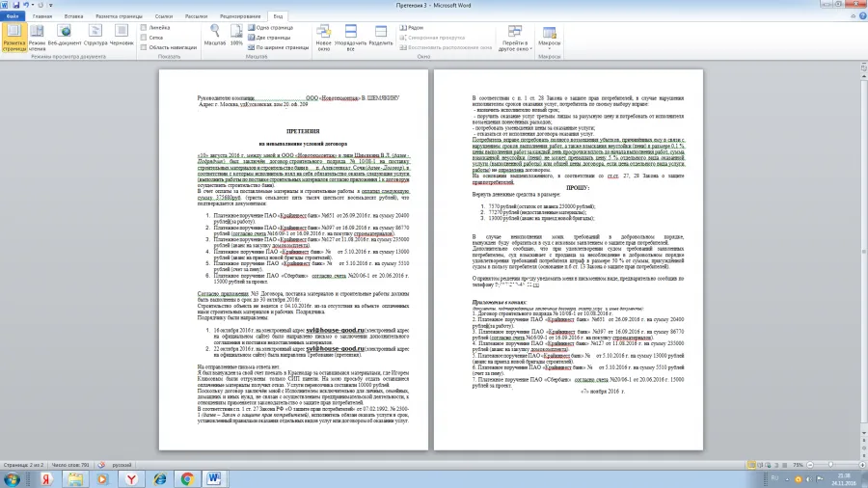868x488 pixels.
Task: Switch to Page Layout (Разметка страницы) tab
Action: (x=119, y=16)
